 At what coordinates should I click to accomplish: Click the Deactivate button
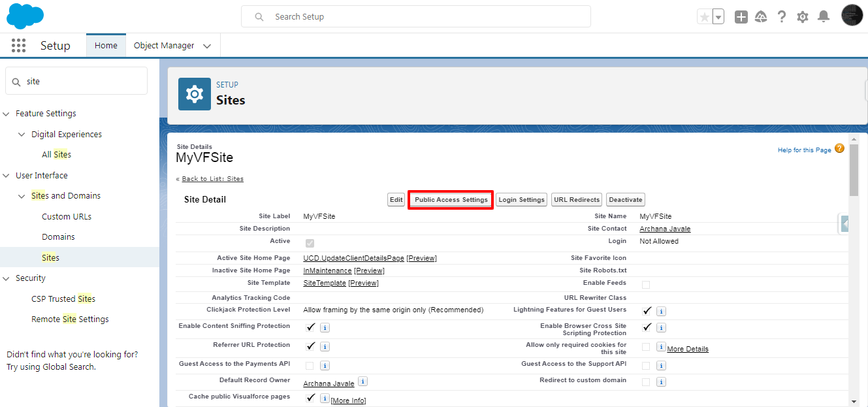pyautogui.click(x=626, y=200)
